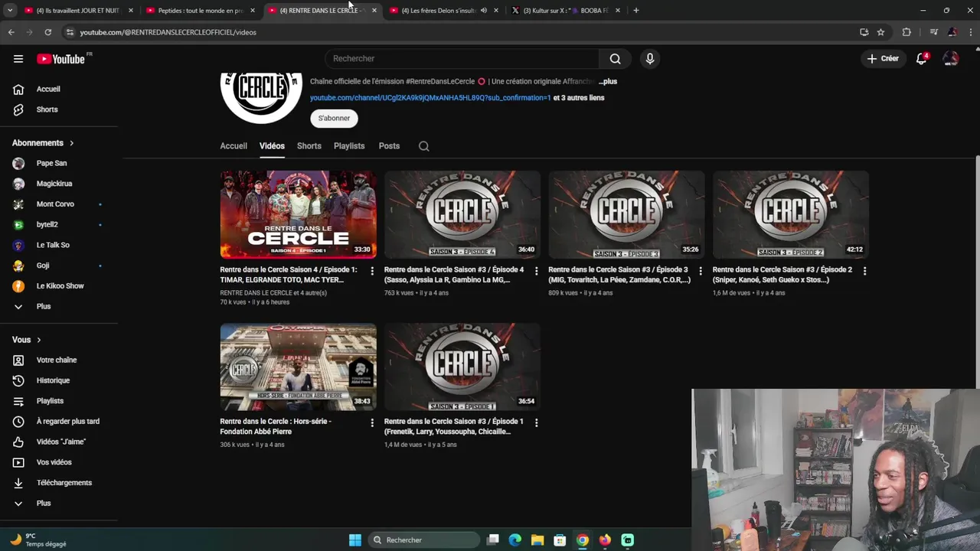Open Saison 3 Épisode 2 thumbnail
980x551 pixels.
(x=791, y=214)
